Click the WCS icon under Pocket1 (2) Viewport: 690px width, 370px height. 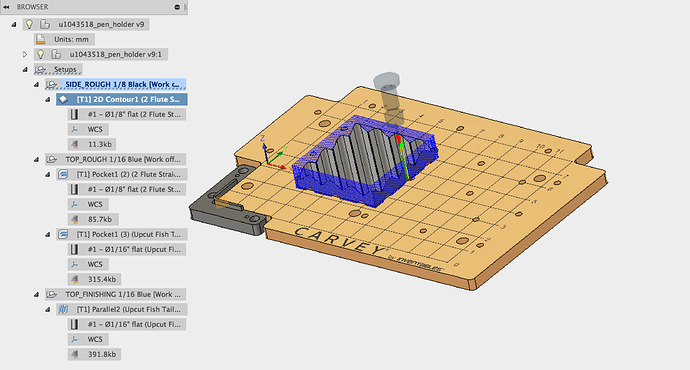pos(74,204)
